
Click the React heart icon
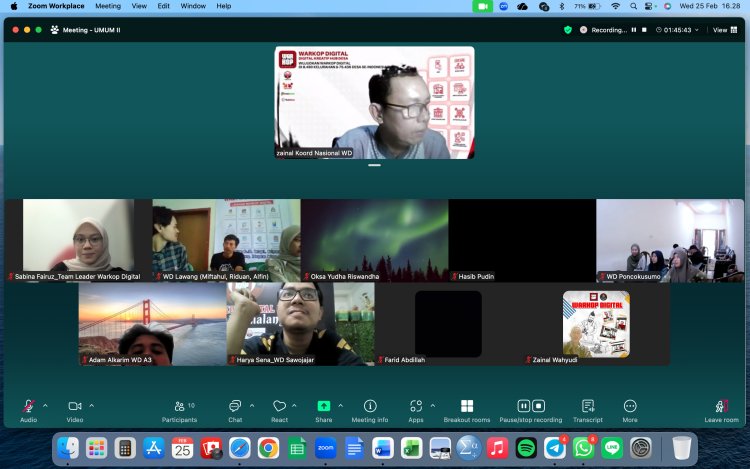coord(279,407)
